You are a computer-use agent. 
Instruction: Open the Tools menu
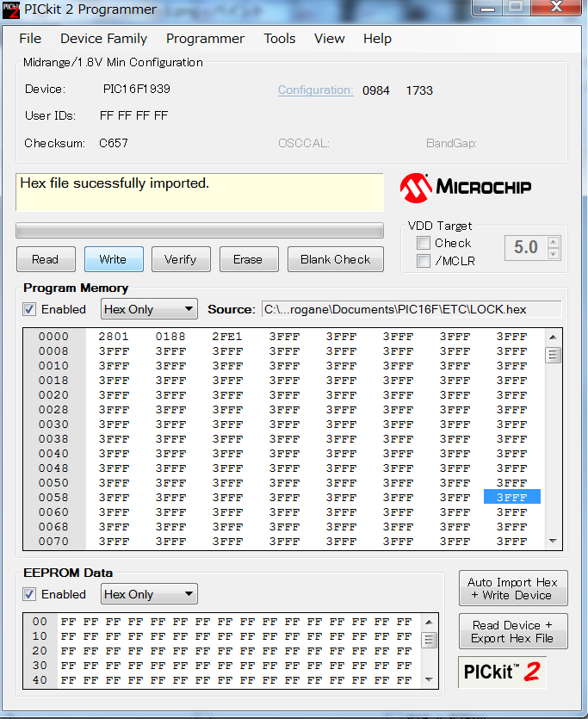(x=279, y=39)
